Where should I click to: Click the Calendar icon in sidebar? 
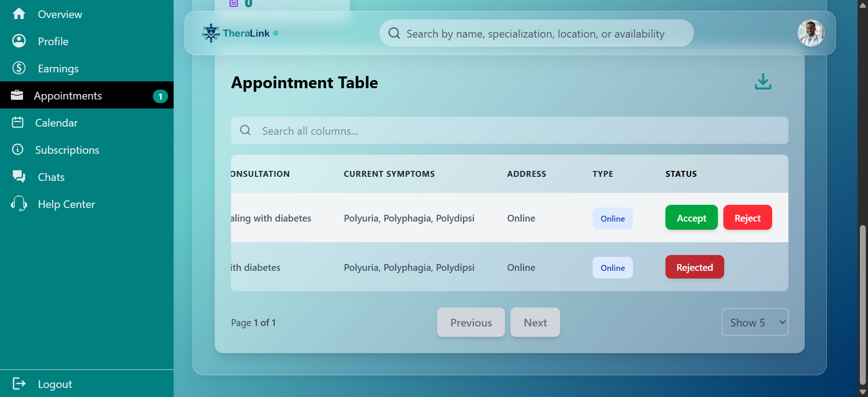coord(18,123)
